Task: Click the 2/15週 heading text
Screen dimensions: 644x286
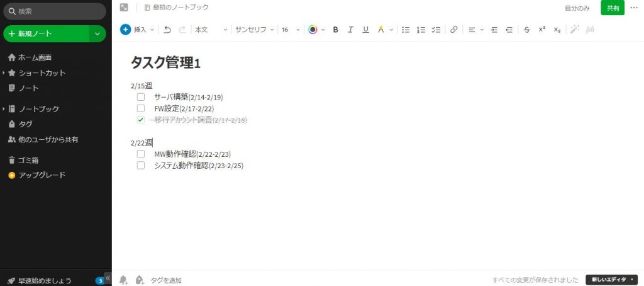Action: tap(142, 86)
